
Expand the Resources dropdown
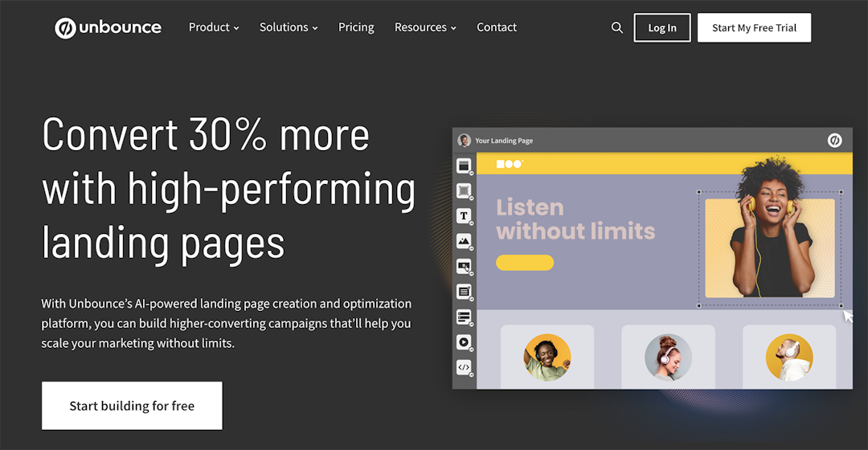click(x=425, y=27)
